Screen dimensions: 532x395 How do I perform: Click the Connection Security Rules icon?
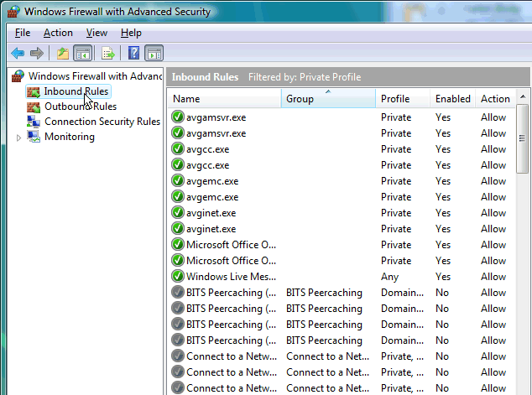34,122
